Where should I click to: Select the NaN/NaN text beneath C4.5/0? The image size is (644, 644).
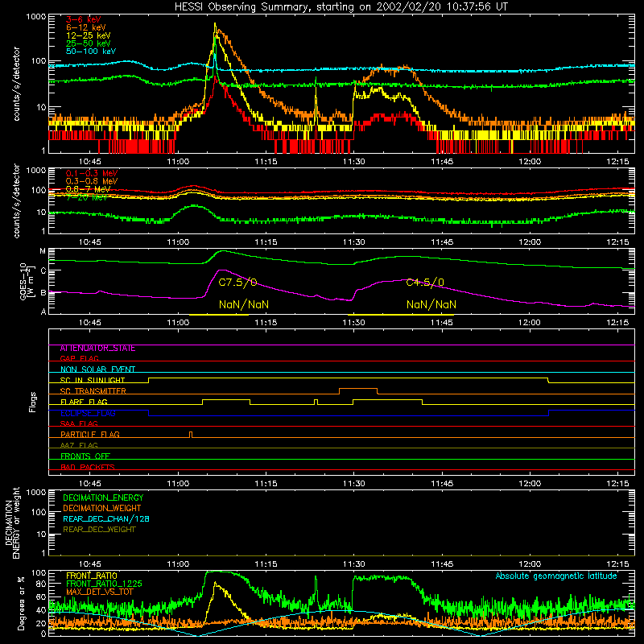431,305
